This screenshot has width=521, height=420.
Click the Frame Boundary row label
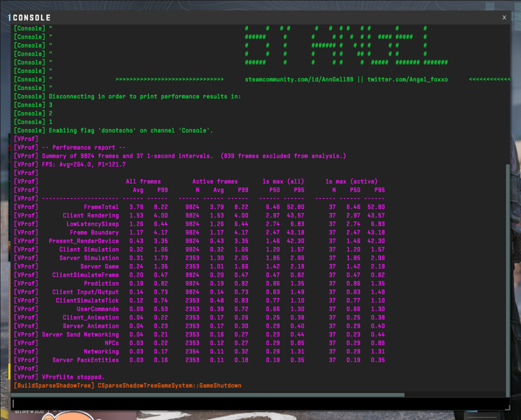tap(94, 232)
